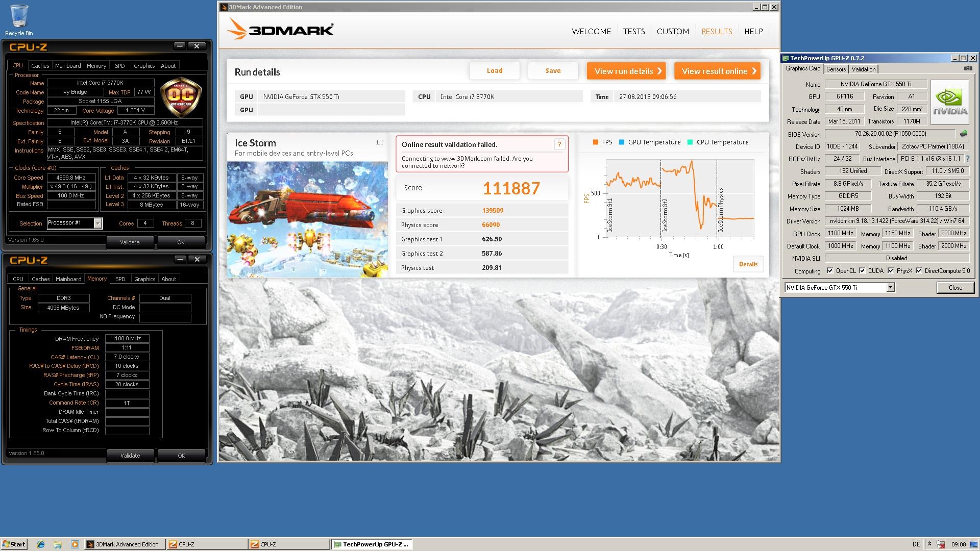This screenshot has height=551, width=980.
Task: Click the Details button under the FPS chart
Action: pos(748,264)
